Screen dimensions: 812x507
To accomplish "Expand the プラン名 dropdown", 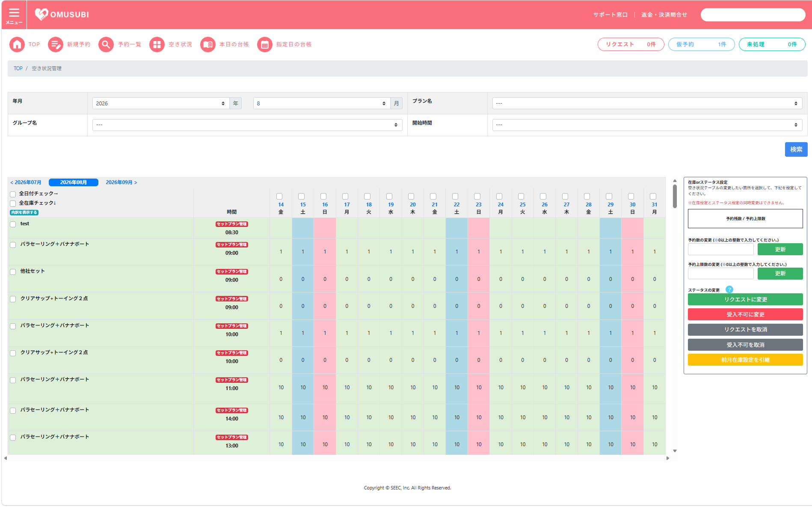I will (647, 103).
